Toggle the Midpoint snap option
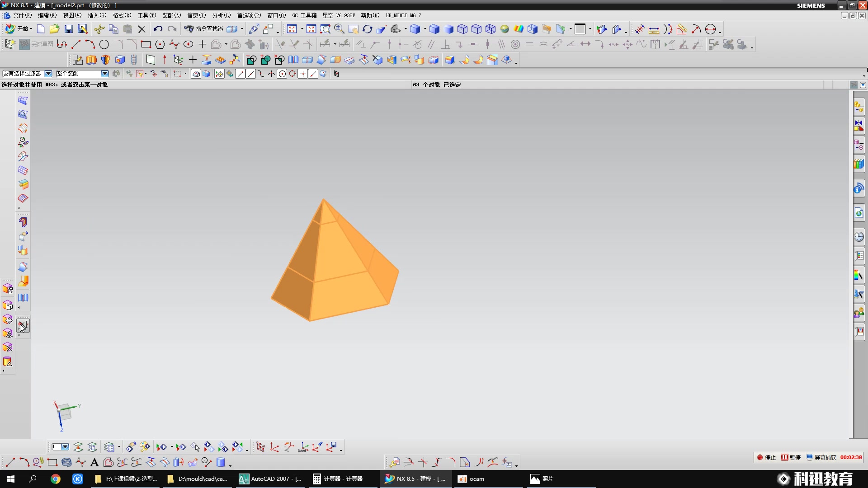The height and width of the screenshot is (488, 868). point(250,74)
